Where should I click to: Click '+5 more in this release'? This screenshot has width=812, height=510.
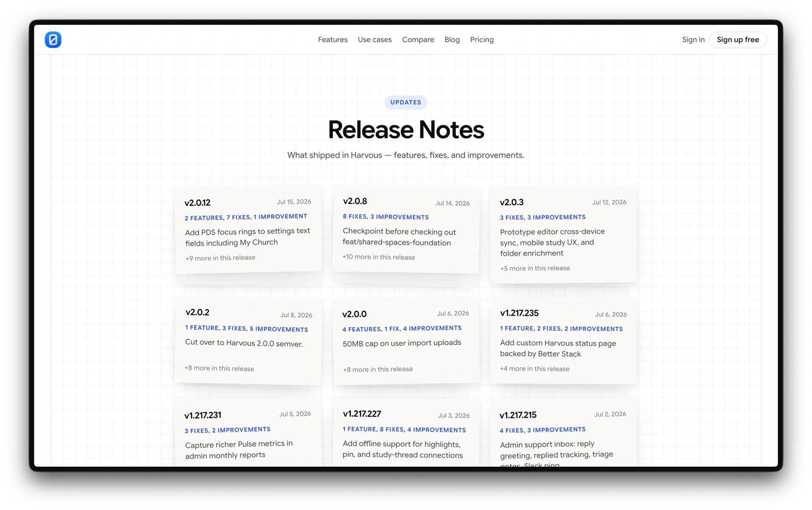(x=535, y=268)
